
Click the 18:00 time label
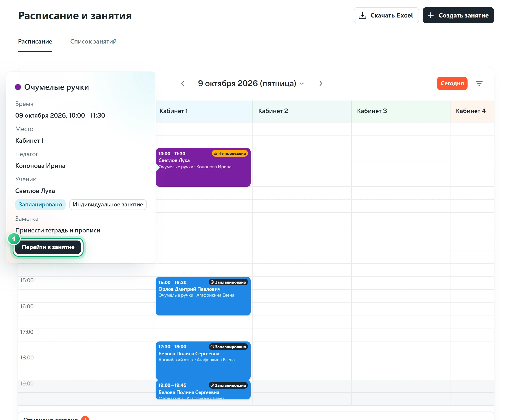[x=27, y=358]
